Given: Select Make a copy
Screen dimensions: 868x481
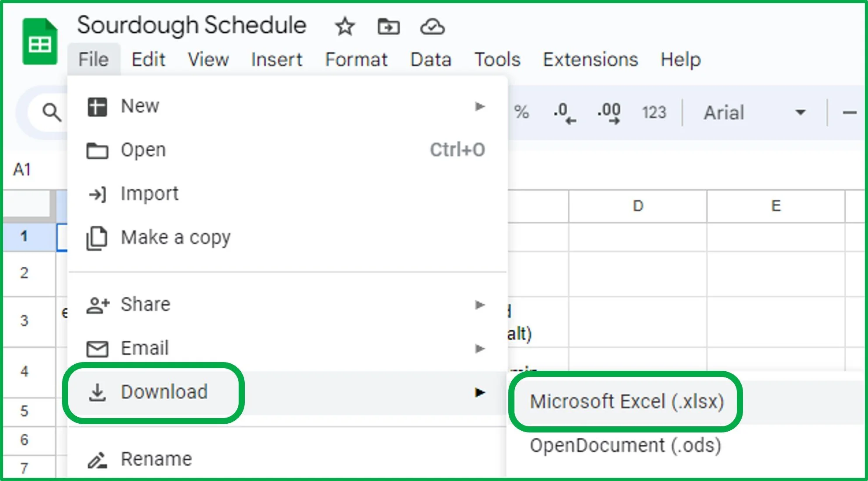Looking at the screenshot, I should (288, 238).
